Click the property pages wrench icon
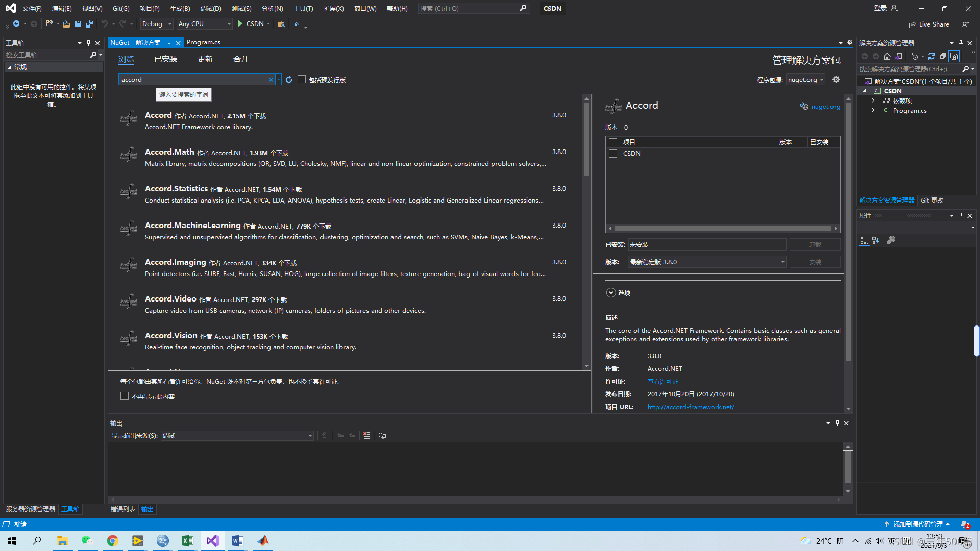The width and height of the screenshot is (980, 551). click(891, 240)
